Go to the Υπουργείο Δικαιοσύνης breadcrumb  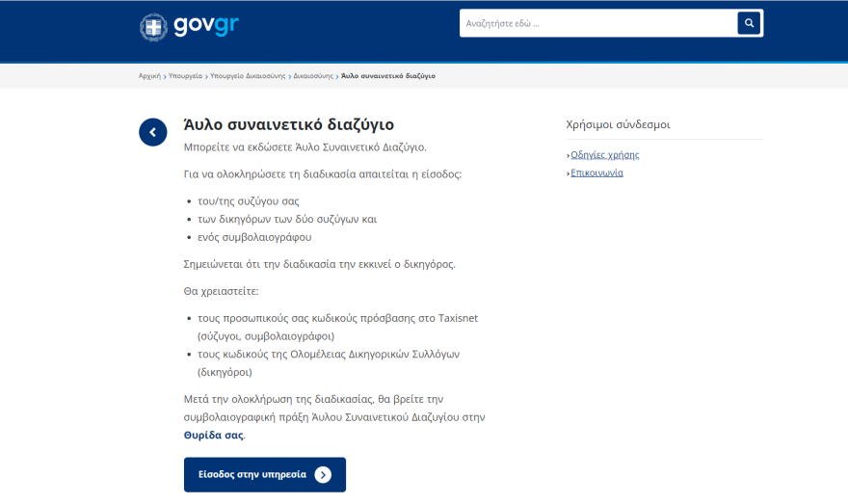click(x=248, y=76)
